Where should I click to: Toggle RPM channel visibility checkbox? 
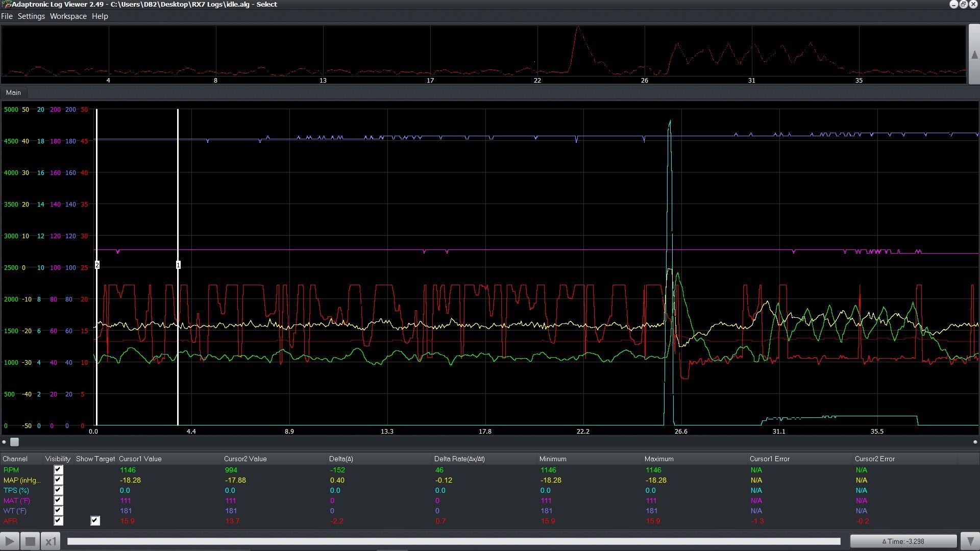coord(58,470)
